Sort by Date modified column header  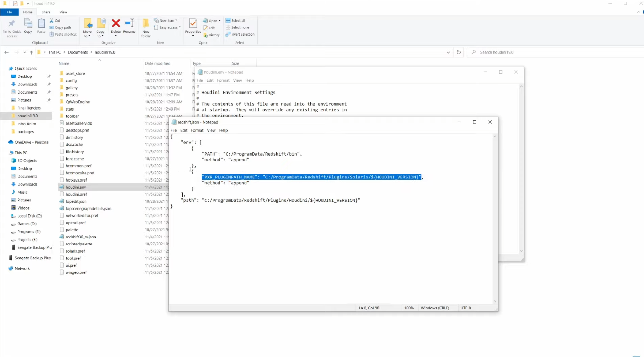click(x=157, y=63)
